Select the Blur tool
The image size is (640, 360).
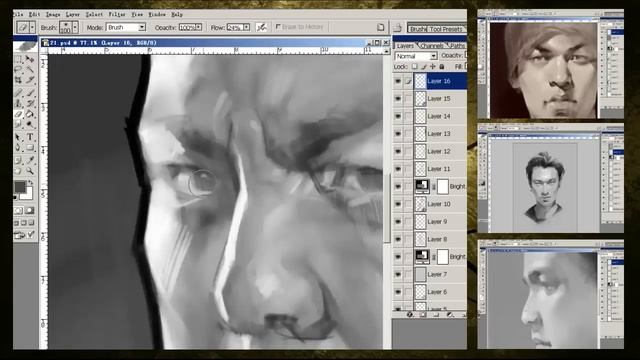[18, 124]
